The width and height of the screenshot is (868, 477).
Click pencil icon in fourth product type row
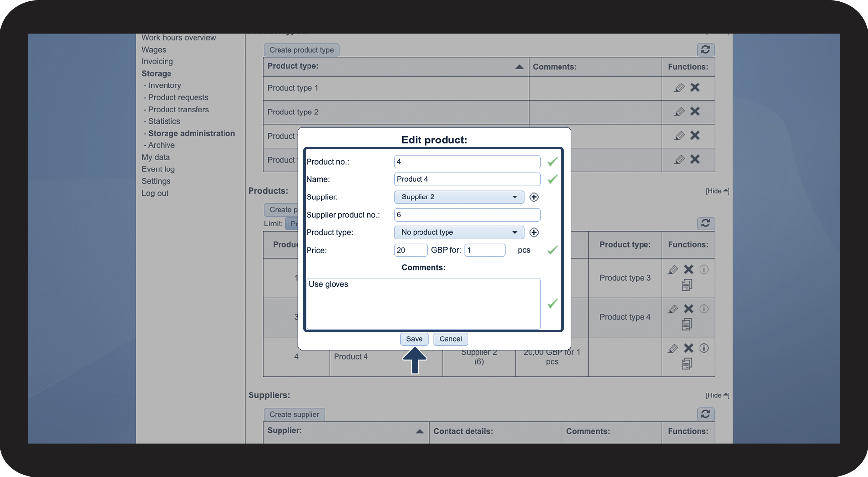click(x=679, y=159)
